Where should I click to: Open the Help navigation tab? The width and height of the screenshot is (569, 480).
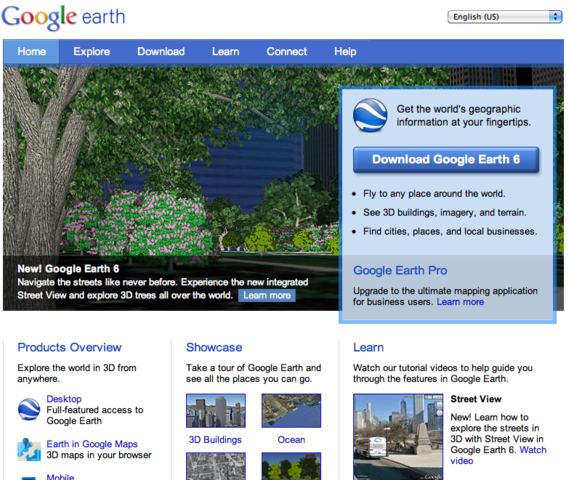click(345, 52)
